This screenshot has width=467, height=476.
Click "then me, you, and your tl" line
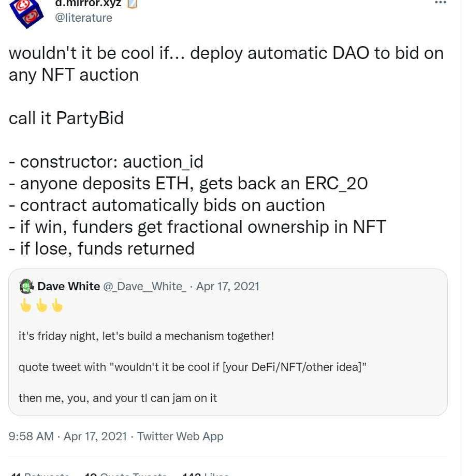click(x=118, y=398)
